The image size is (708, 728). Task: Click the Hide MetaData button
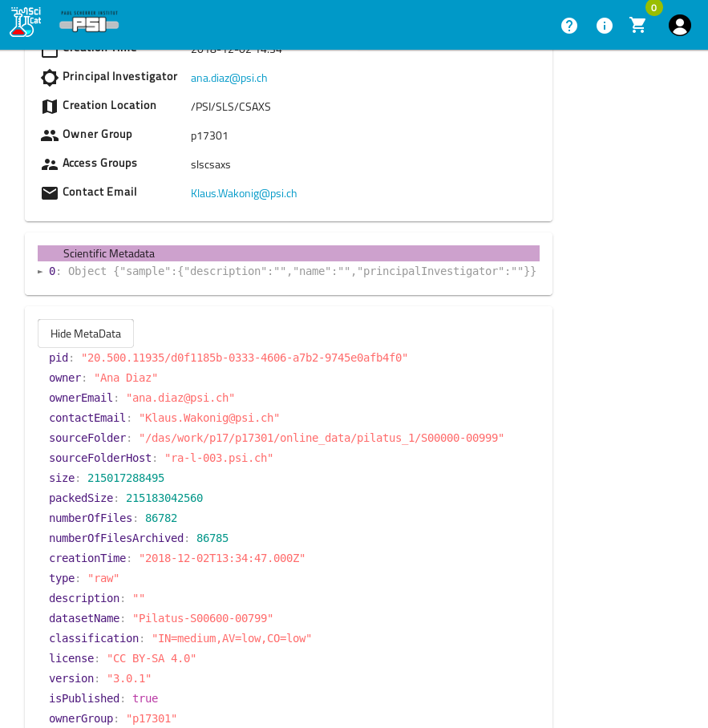pos(86,334)
